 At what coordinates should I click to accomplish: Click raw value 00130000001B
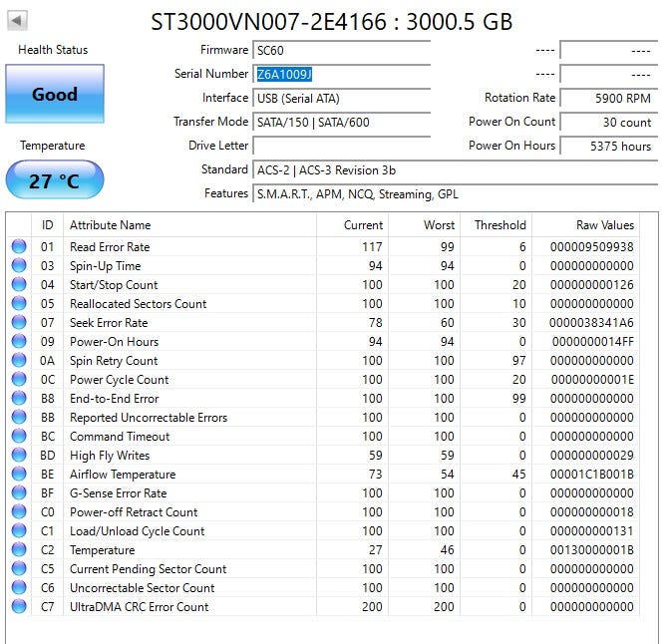591,550
